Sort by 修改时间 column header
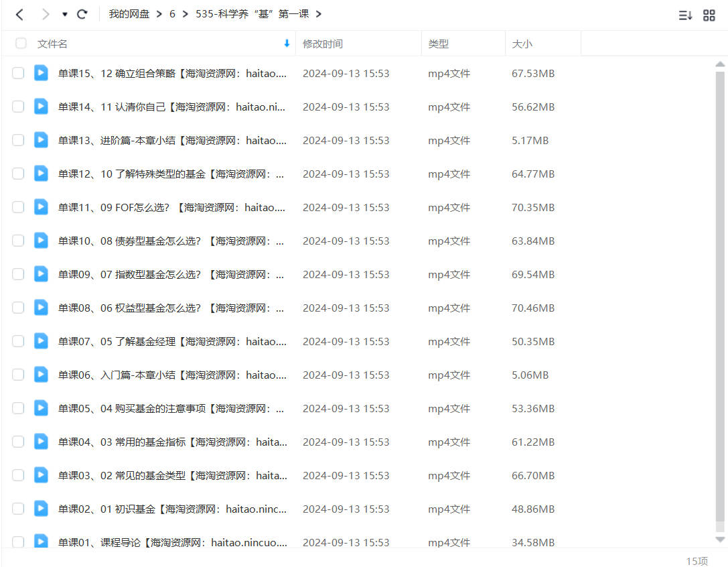The height and width of the screenshot is (567, 728). (323, 44)
